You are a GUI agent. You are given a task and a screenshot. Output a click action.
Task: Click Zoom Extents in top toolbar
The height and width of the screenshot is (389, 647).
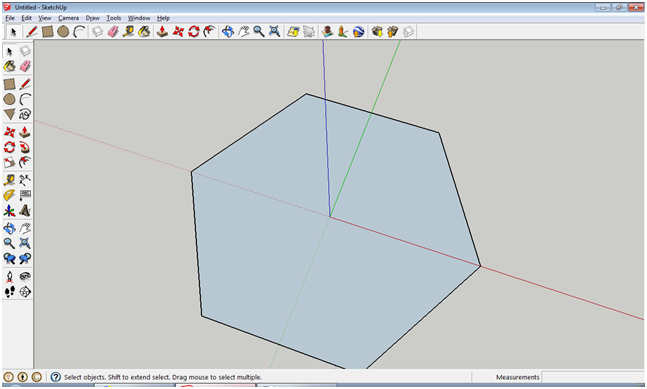274,31
